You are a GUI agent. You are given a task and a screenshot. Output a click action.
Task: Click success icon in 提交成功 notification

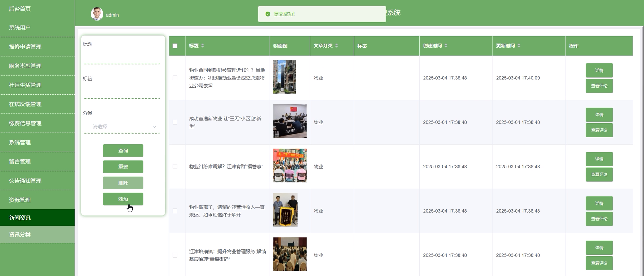tap(268, 14)
